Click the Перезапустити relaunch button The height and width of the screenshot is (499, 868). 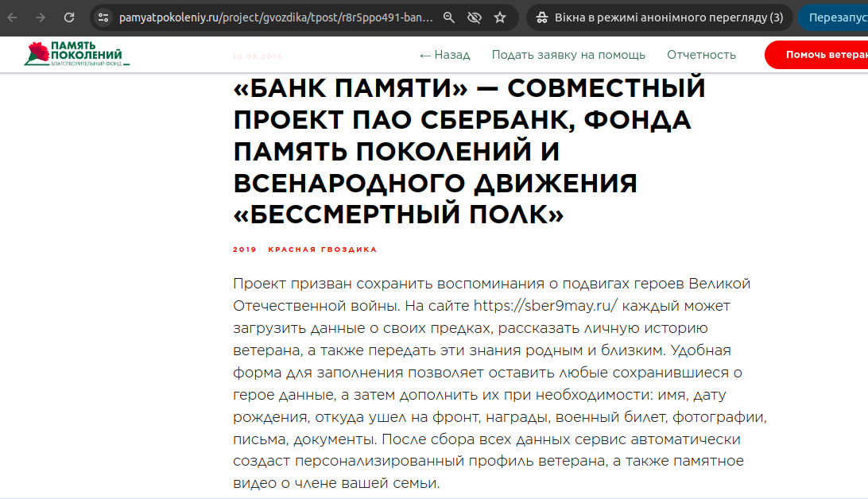(833, 17)
